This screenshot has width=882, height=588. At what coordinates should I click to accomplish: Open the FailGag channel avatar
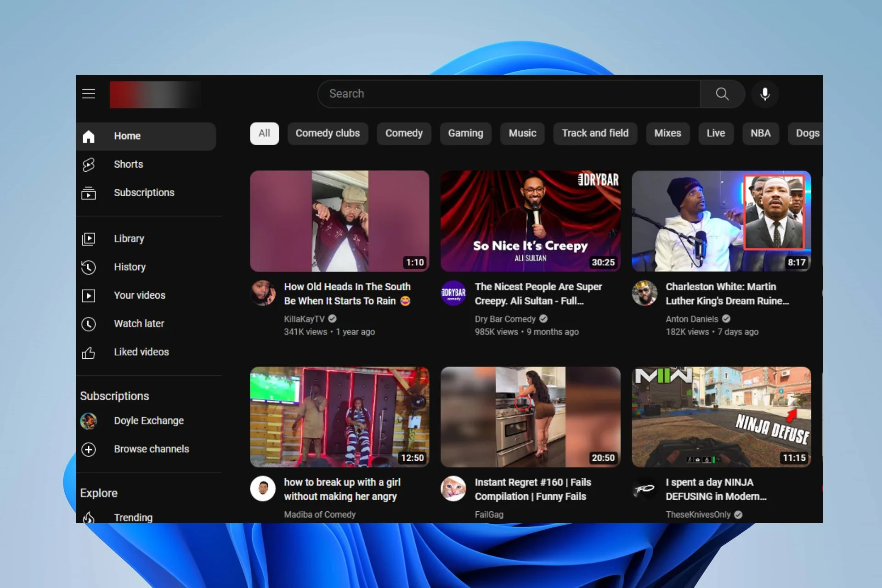453,488
